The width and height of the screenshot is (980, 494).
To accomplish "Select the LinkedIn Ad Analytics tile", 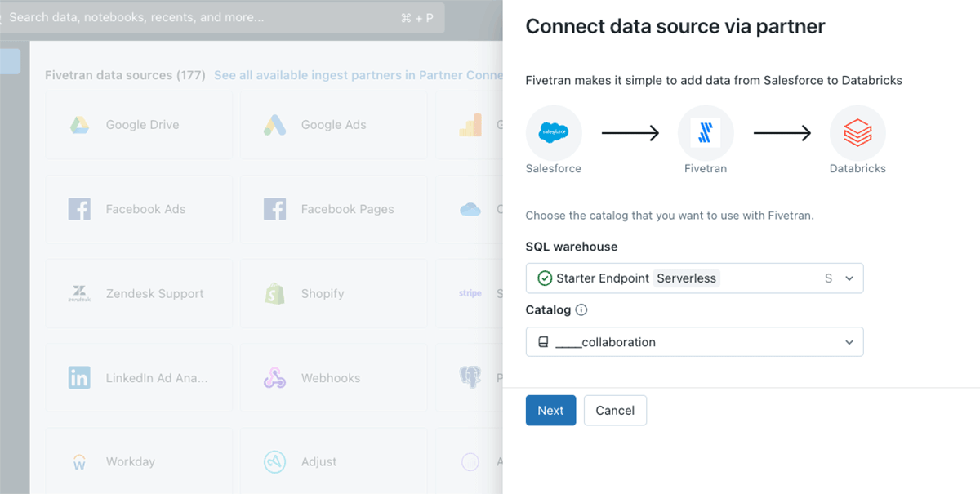I will [139, 378].
